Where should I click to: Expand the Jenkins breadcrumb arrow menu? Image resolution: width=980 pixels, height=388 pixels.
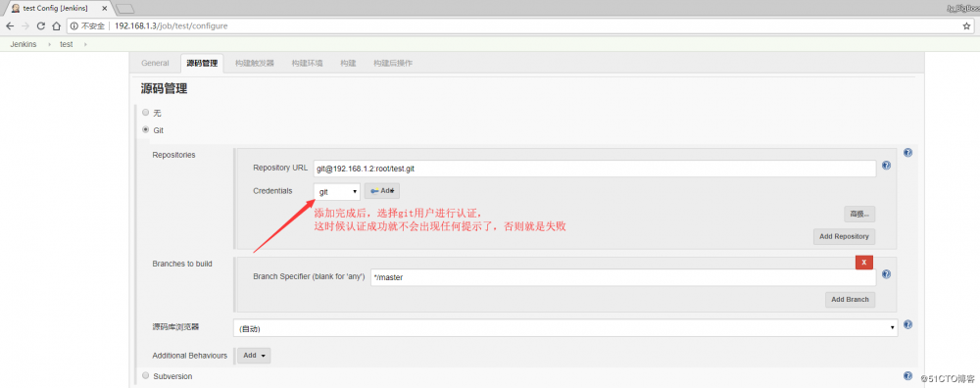click(49, 44)
